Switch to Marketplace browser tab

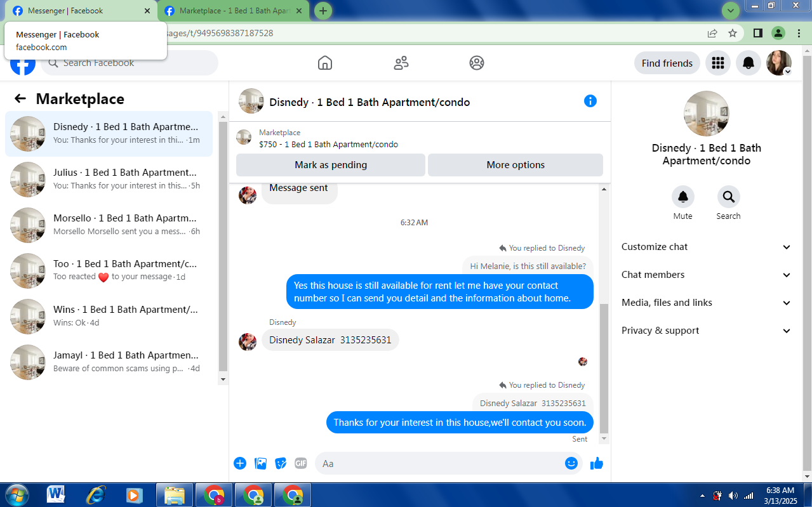pyautogui.click(x=234, y=11)
